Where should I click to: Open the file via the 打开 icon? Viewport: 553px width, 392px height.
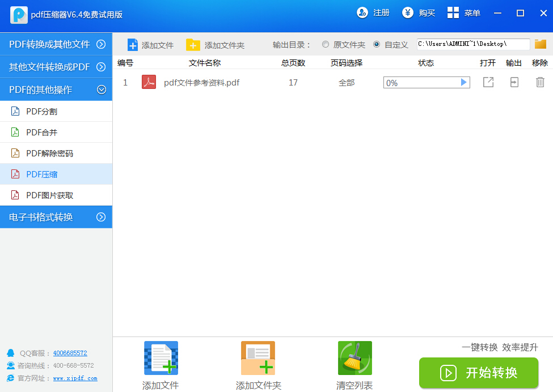[x=488, y=82]
